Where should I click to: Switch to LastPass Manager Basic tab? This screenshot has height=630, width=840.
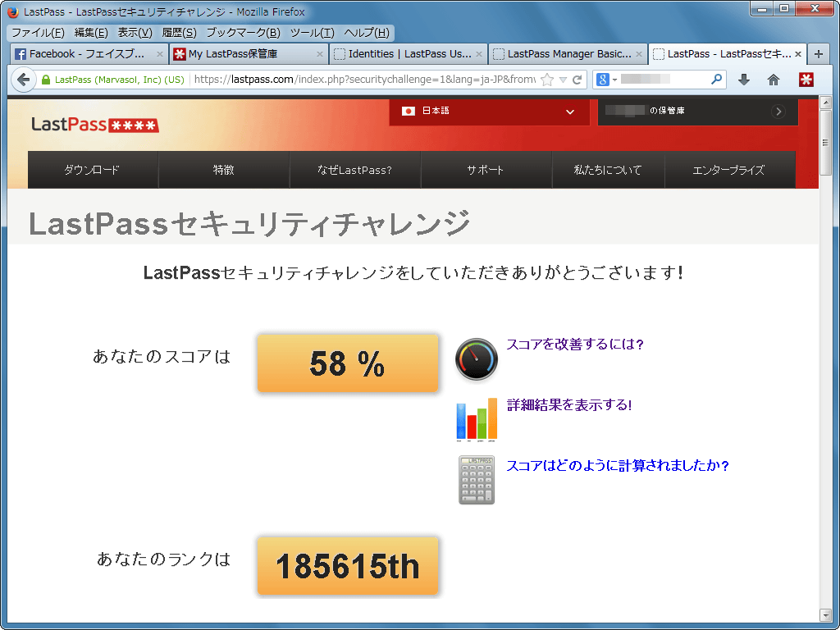click(x=568, y=54)
